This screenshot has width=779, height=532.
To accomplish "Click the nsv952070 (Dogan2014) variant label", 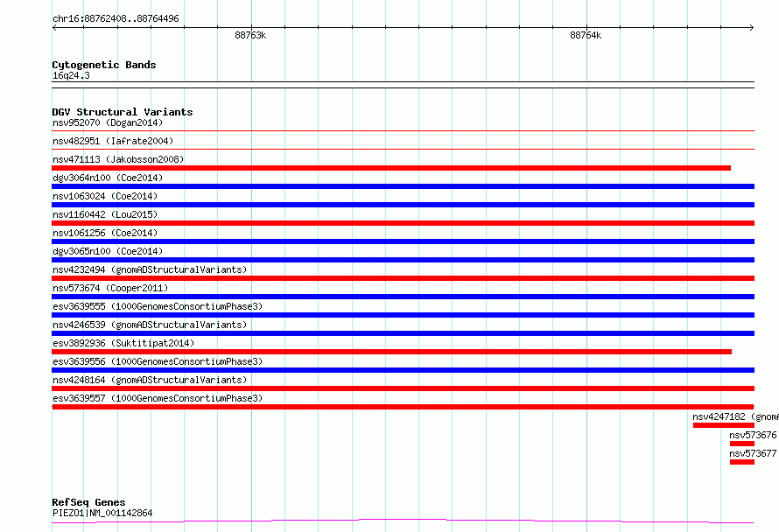I will pos(108,122).
